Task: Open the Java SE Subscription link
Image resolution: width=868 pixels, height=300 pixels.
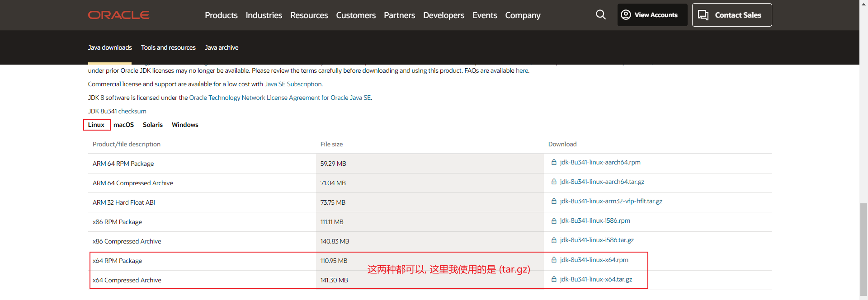Action: [x=293, y=84]
